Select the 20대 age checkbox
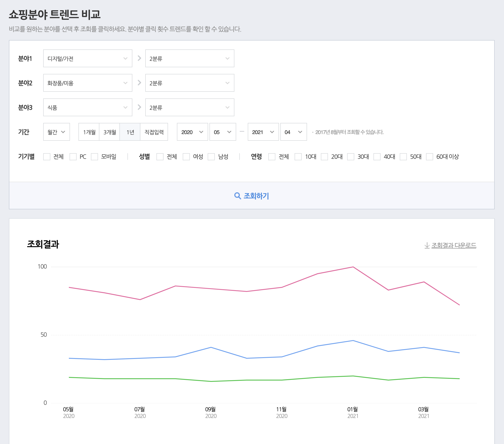The width and height of the screenshot is (504, 444). pos(324,157)
